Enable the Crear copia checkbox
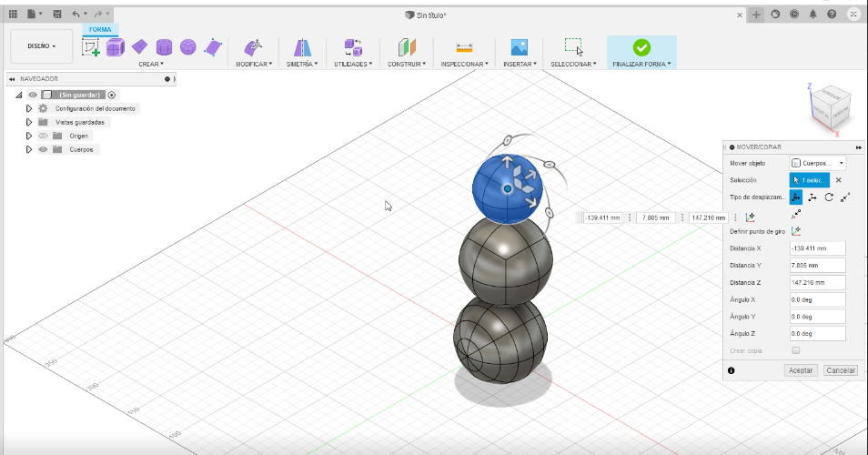 [796, 350]
